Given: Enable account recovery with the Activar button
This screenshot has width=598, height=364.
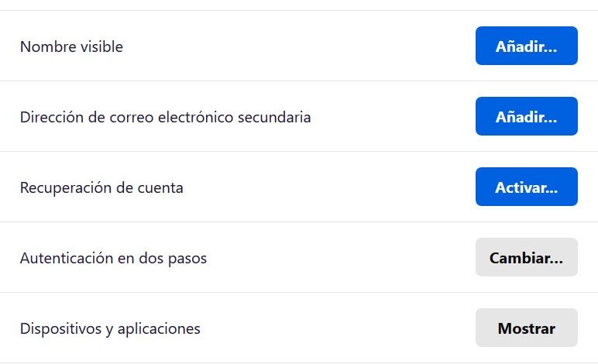Looking at the screenshot, I should point(526,187).
